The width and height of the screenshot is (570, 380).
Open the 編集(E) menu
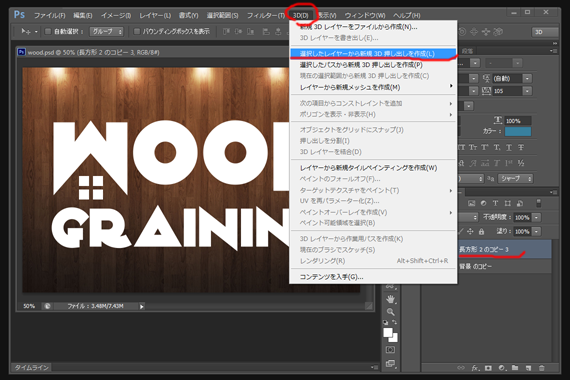pos(83,15)
